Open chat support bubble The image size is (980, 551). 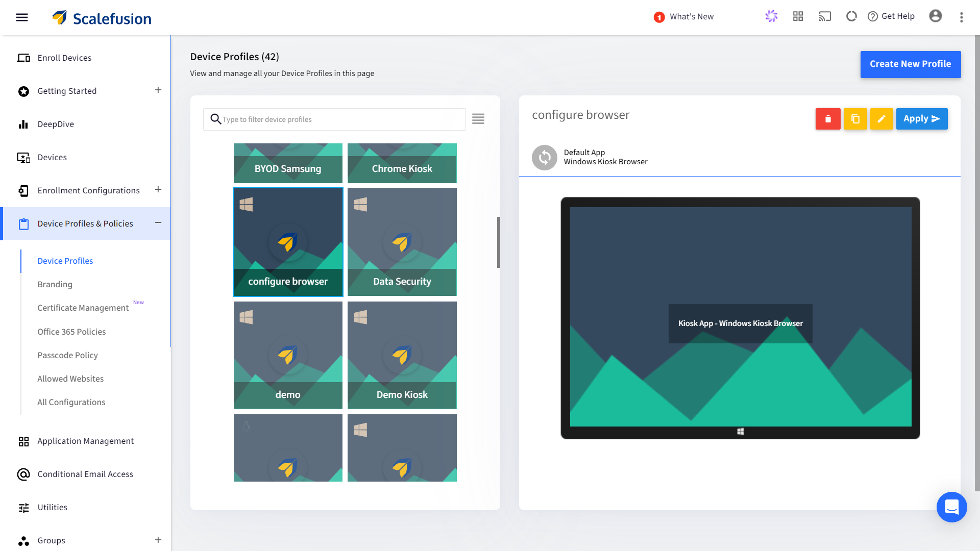[951, 507]
